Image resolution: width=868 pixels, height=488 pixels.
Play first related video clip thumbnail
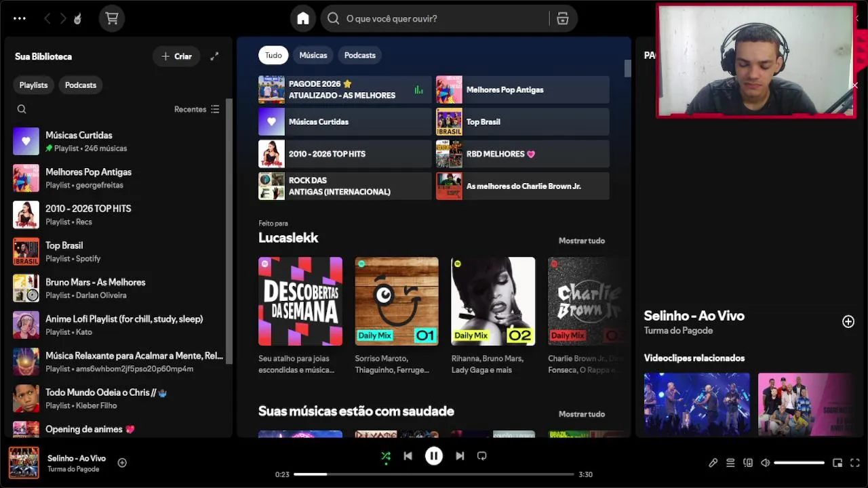697,404
